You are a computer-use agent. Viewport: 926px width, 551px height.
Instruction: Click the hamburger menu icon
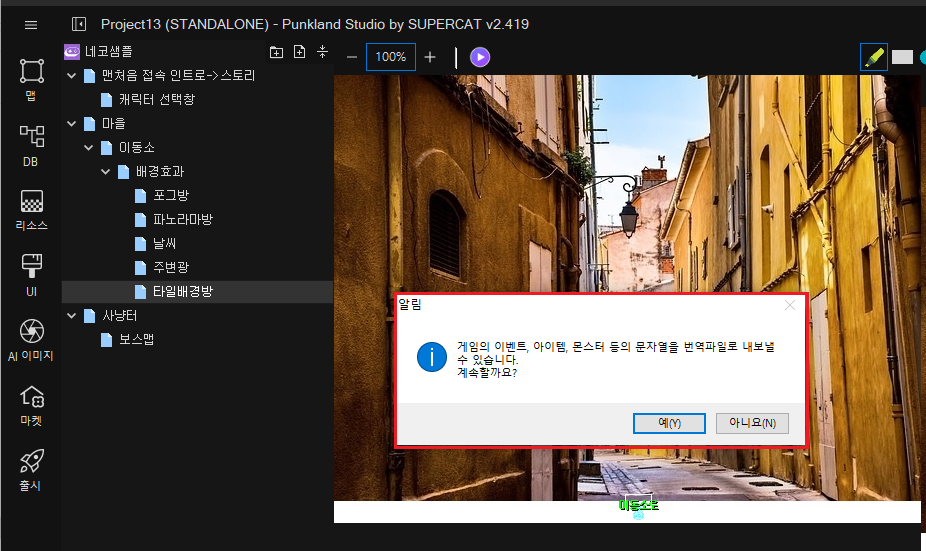31,24
